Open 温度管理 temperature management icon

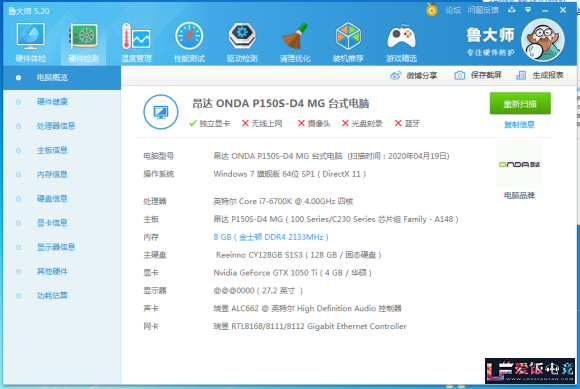click(x=136, y=42)
